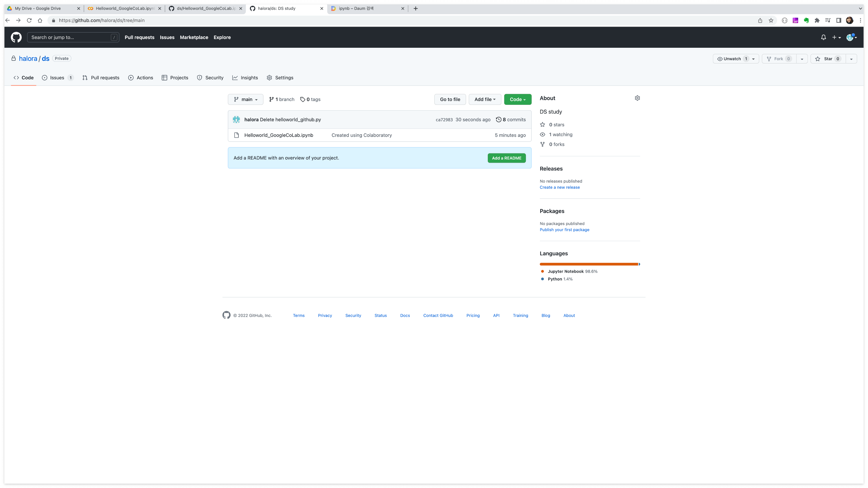The image size is (868, 488).
Task: Share this page from address bar
Action: 760,20
